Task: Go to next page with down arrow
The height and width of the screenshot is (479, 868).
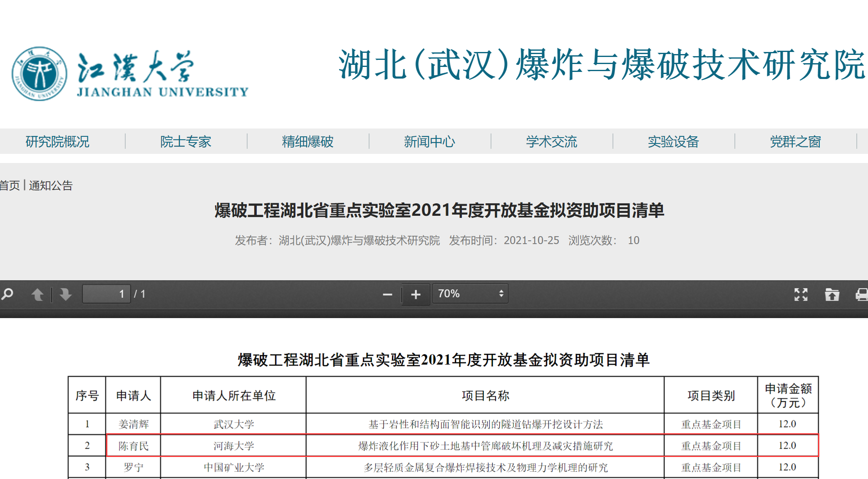Action: [x=65, y=294]
